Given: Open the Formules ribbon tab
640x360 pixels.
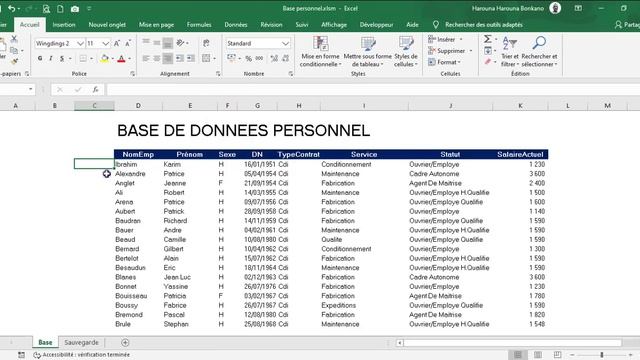Looking at the screenshot, I should 199,25.
